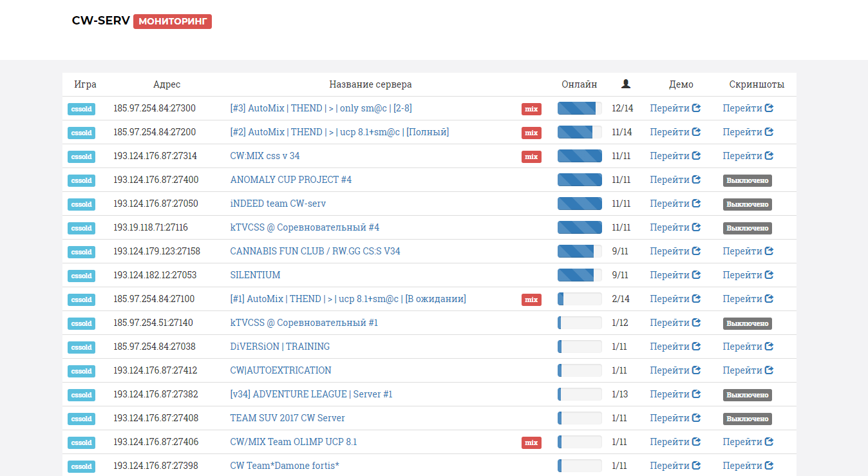Open the CW:MIX css v 34 server
This screenshot has height=476, width=868.
[265, 156]
